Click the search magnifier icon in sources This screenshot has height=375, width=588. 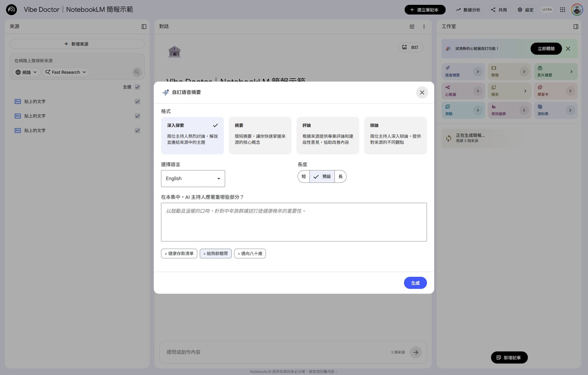point(137,72)
